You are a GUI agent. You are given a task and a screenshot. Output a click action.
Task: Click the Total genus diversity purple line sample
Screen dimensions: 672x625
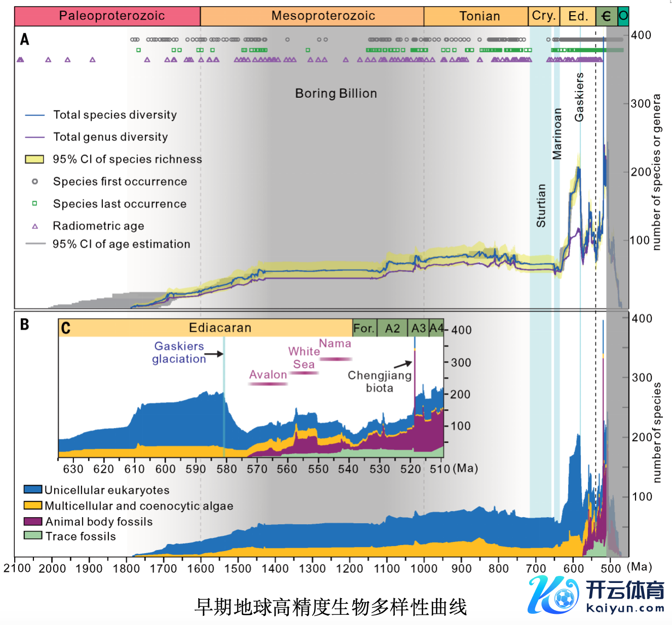[x=35, y=137]
